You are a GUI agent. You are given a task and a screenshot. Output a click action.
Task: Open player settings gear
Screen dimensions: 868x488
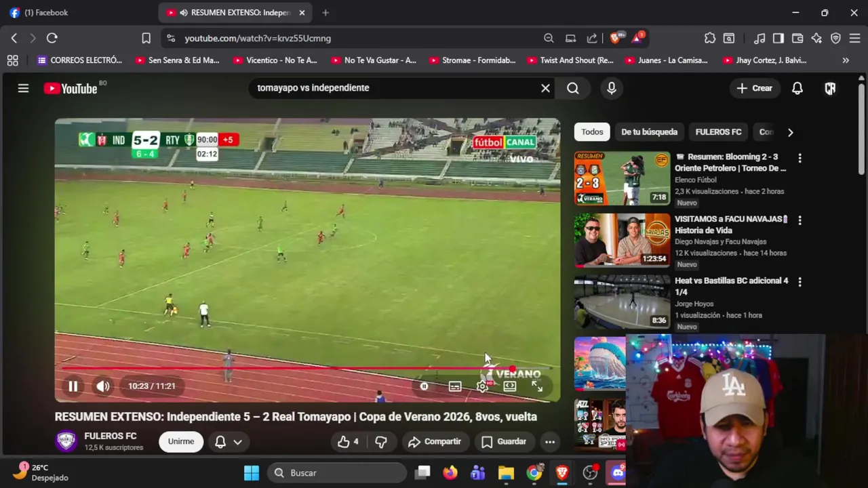(x=482, y=386)
